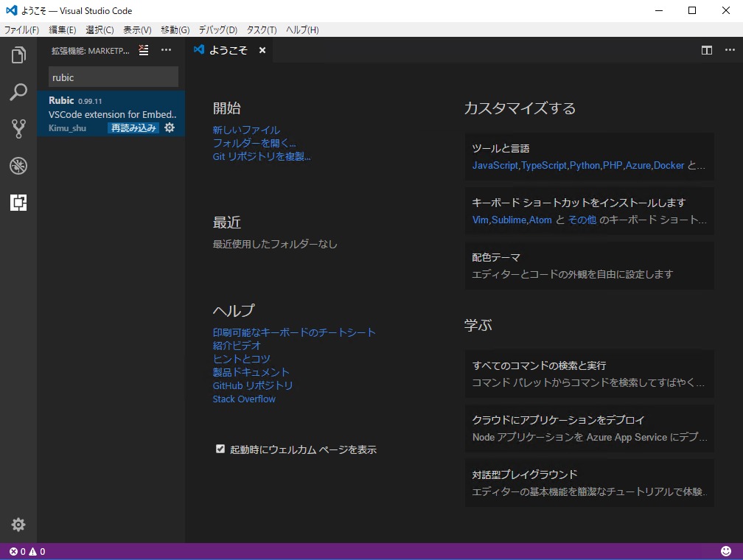The width and height of the screenshot is (743, 560).
Task: Click errors and warnings status item
Action: [x=27, y=551]
